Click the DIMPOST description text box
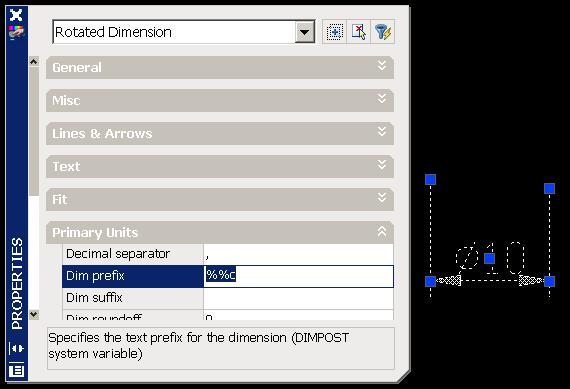 pos(221,349)
